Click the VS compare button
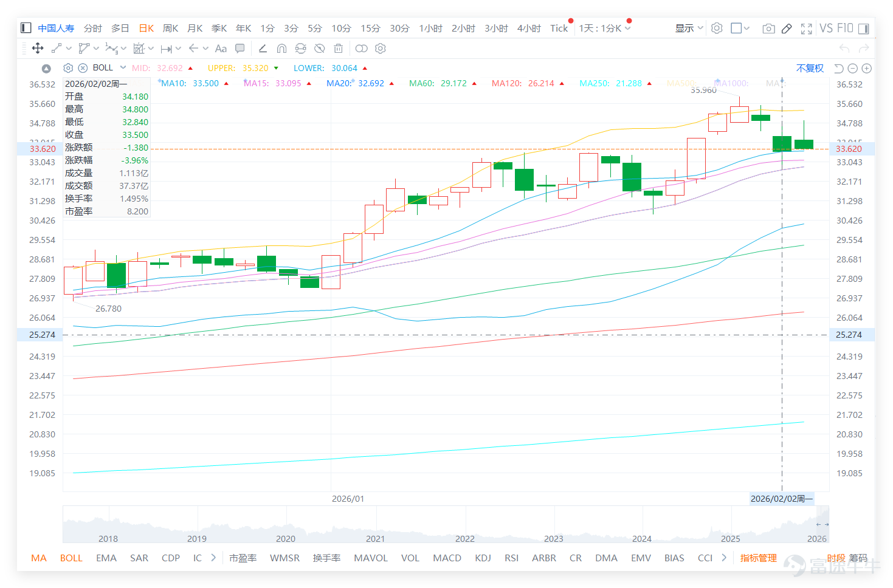The width and height of the screenshot is (893, 588). coord(826,28)
